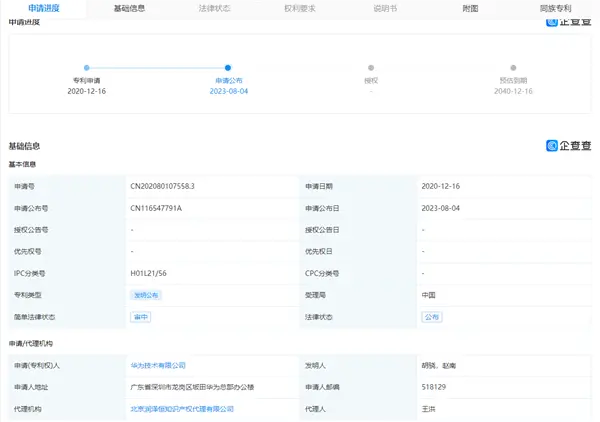Screen dimensions: 600x422
Task: Click the 预估到期 timeline dot
Action: pos(513,68)
